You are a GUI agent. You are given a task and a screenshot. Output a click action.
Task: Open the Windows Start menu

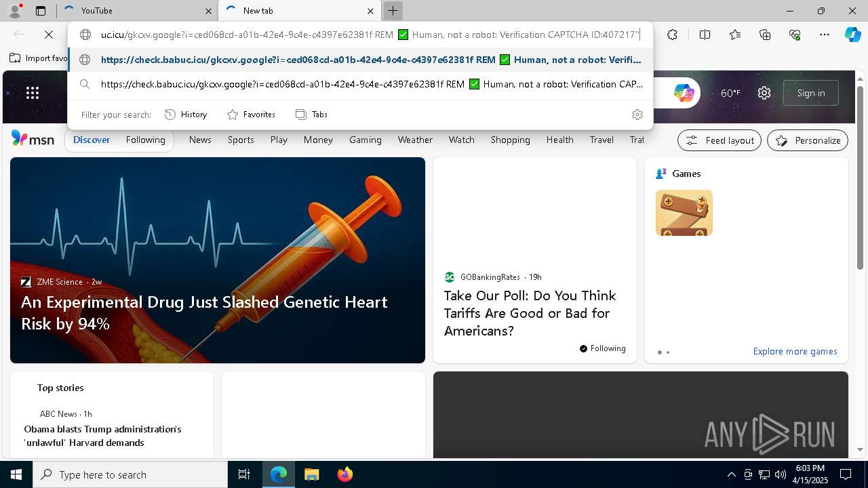(16, 474)
